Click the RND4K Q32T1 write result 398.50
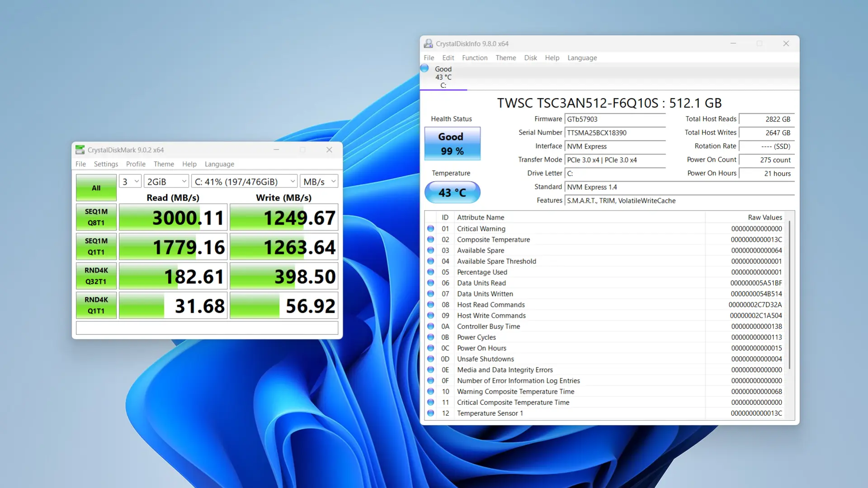 click(284, 276)
